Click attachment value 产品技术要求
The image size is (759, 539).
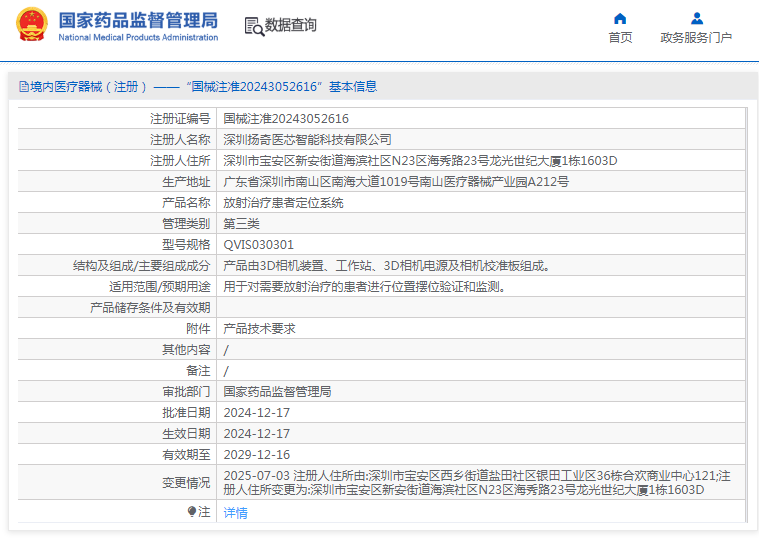tap(259, 329)
